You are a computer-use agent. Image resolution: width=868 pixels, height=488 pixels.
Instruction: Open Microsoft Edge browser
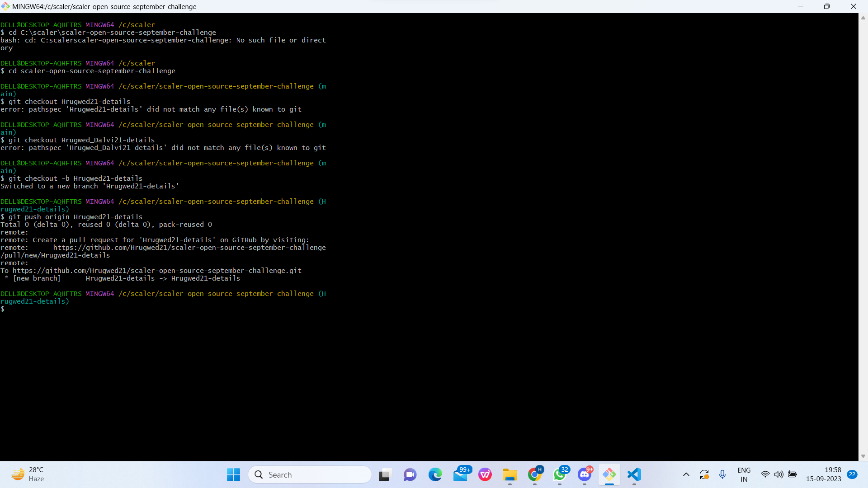point(435,474)
